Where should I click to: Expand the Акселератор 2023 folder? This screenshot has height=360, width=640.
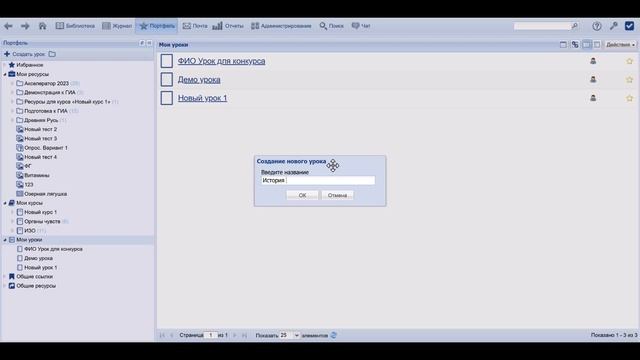[13, 83]
